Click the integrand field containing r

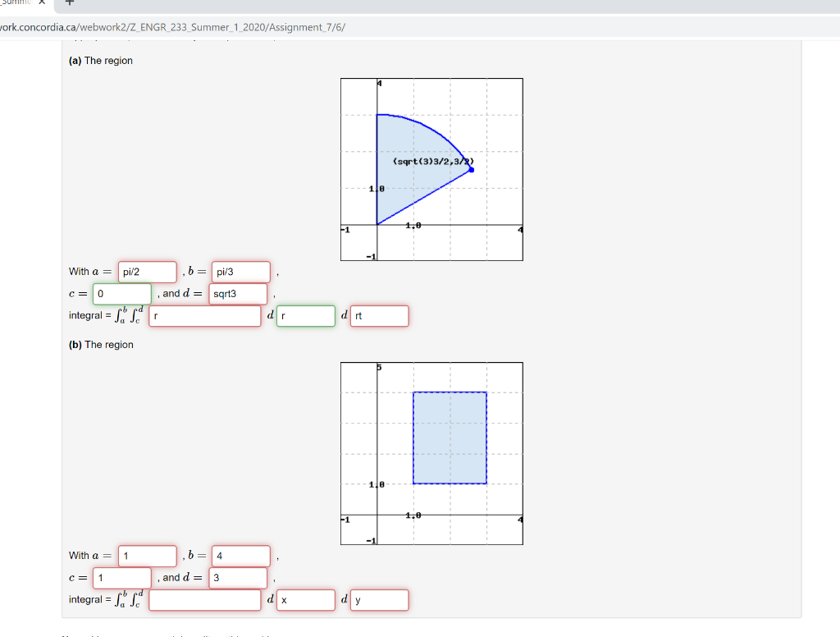pos(205,315)
